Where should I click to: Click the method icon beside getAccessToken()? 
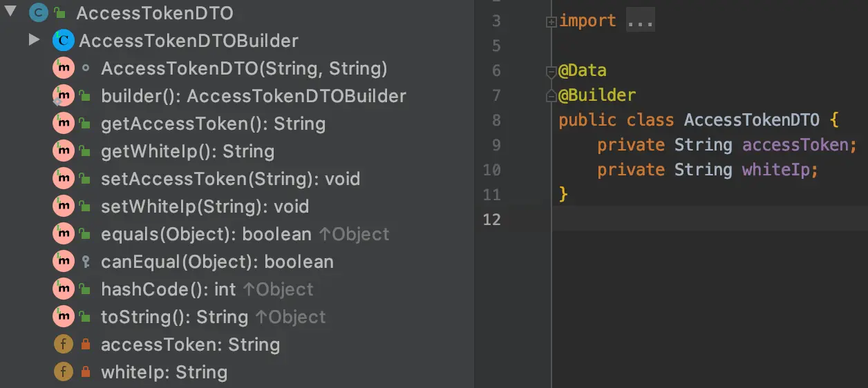click(63, 124)
